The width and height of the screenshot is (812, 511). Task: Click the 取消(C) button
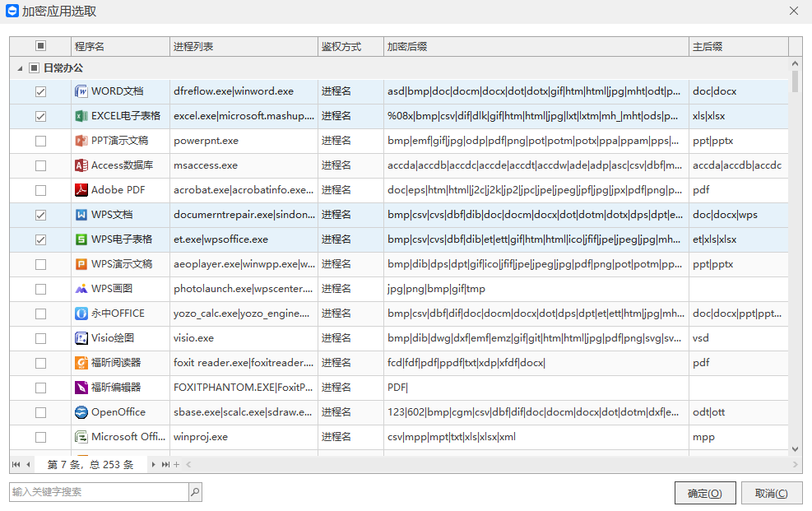pos(772,494)
